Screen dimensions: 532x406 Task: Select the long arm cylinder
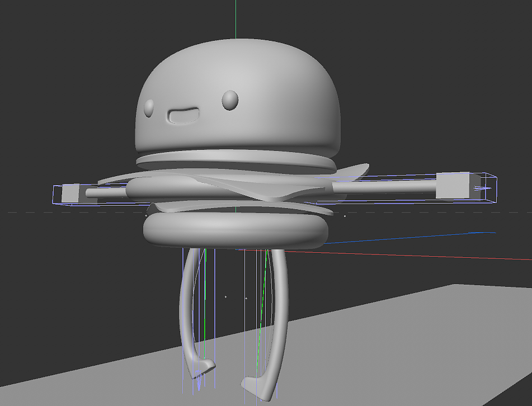click(384, 187)
